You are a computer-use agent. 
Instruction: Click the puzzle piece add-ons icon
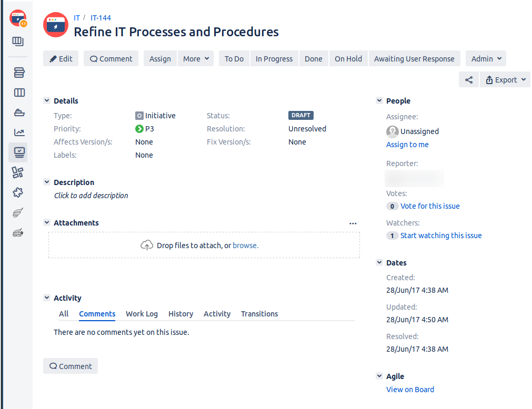pos(18,192)
